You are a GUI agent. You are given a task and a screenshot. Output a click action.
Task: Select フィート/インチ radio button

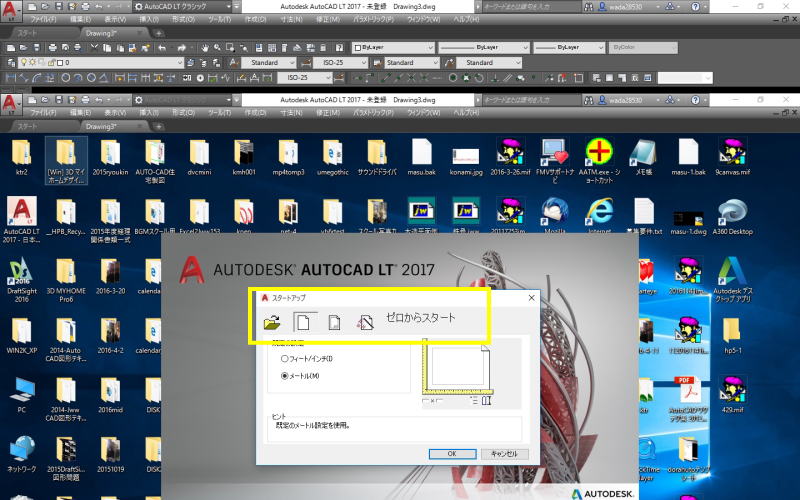pos(284,359)
